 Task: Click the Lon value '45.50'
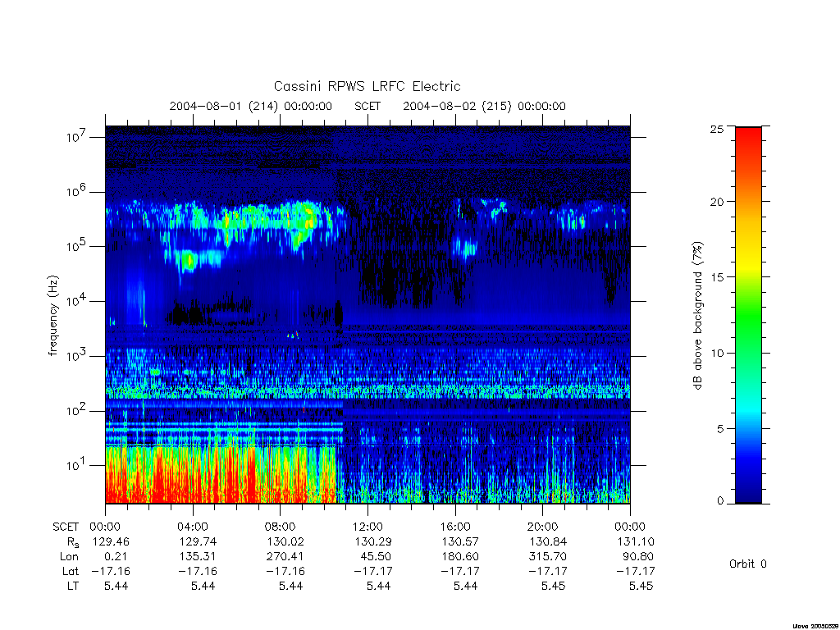(376, 557)
